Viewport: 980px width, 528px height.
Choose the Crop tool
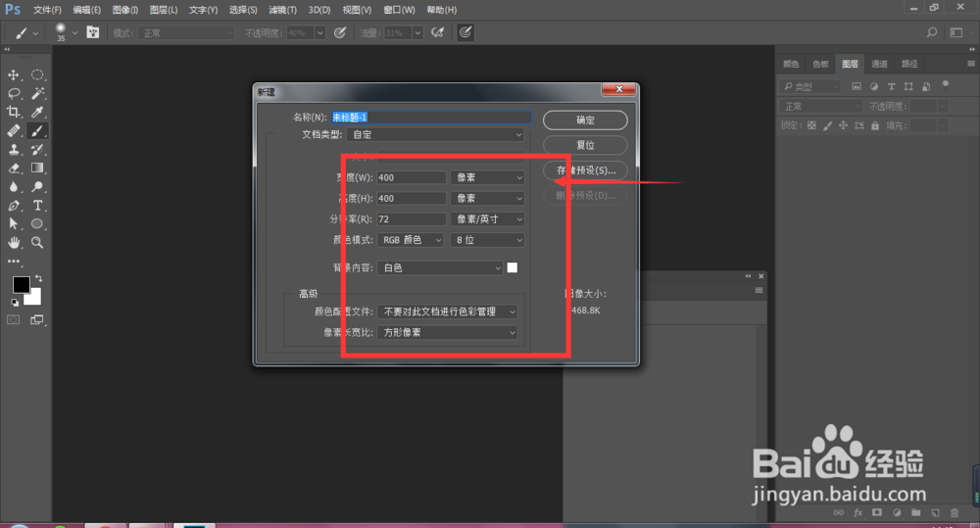pyautogui.click(x=15, y=113)
